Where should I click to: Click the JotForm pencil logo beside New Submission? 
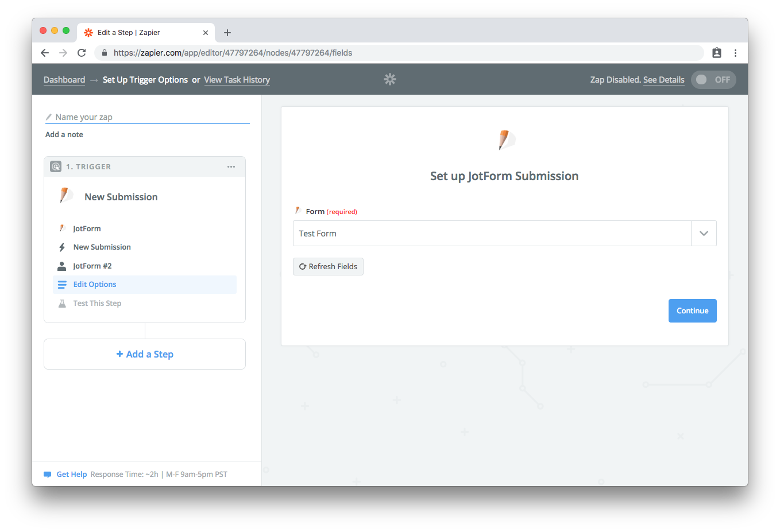coord(66,196)
